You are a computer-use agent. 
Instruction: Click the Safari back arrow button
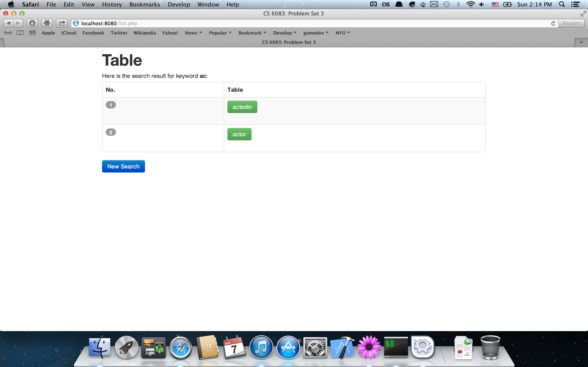(9, 23)
